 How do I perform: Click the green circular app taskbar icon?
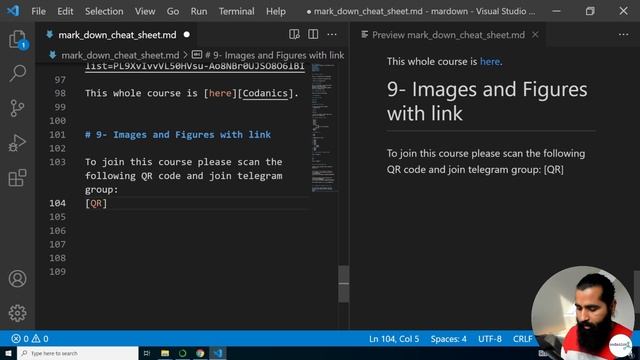pos(182,353)
